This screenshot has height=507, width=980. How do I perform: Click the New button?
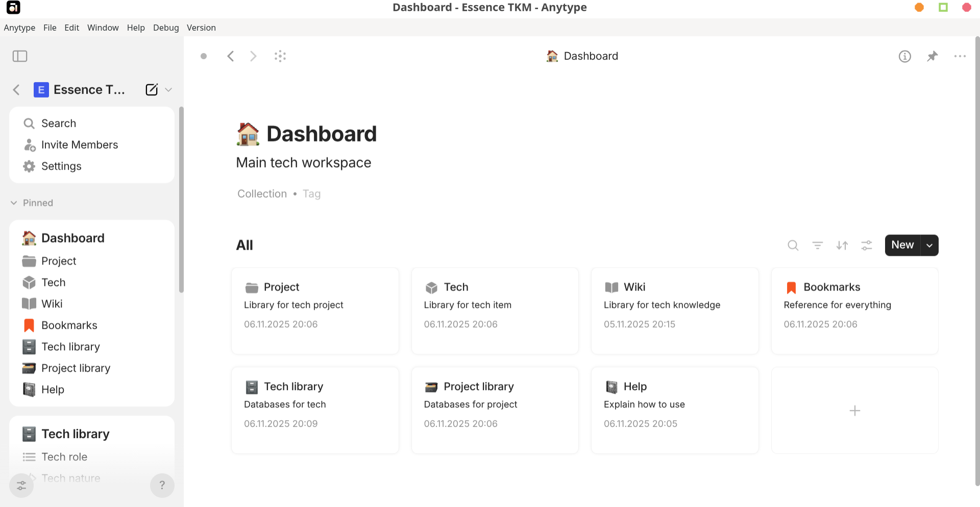902,246
